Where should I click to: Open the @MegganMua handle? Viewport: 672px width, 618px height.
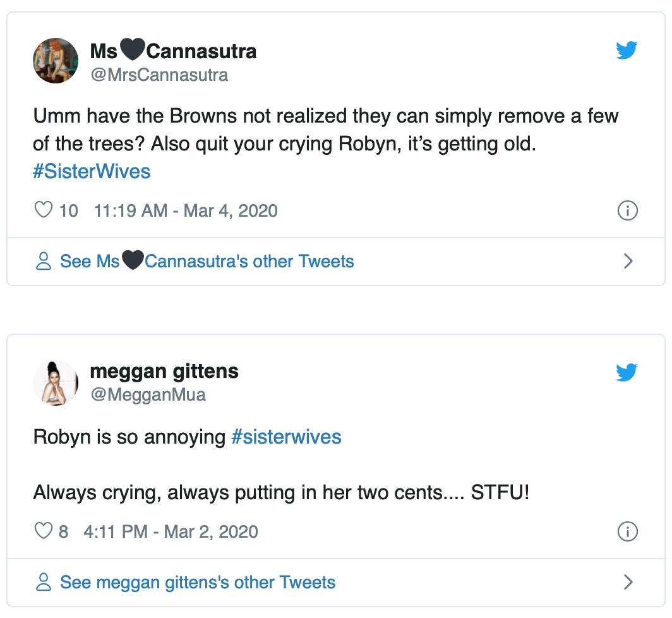pyautogui.click(x=148, y=395)
